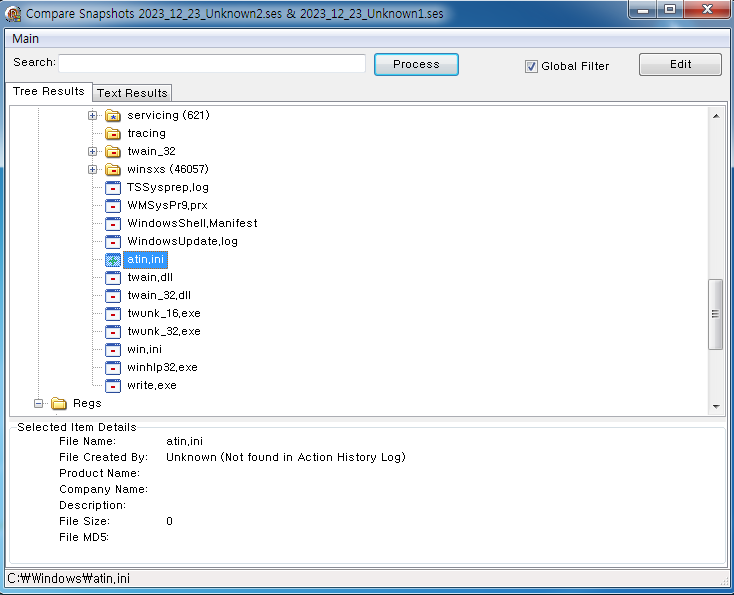Click the servicing folder icon

coord(113,115)
